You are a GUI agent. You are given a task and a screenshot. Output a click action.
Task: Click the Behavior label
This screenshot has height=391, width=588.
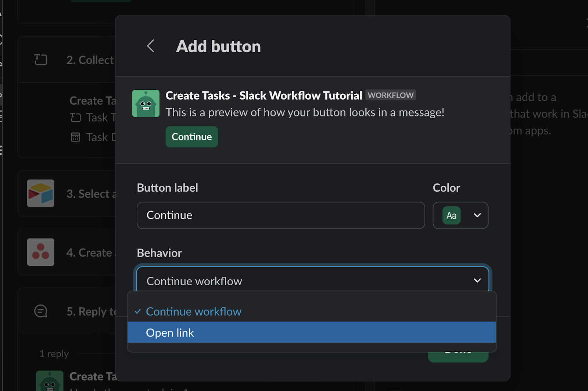coord(159,253)
